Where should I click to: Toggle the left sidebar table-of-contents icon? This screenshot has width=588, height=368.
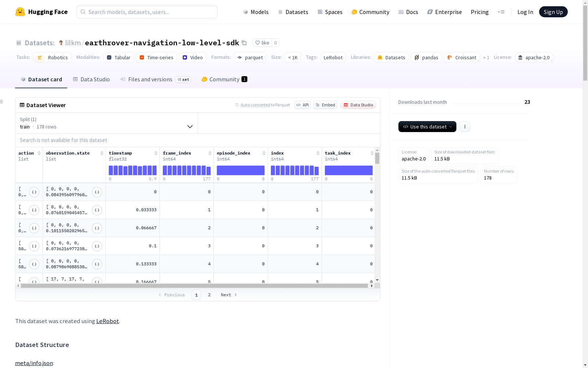click(2, 102)
